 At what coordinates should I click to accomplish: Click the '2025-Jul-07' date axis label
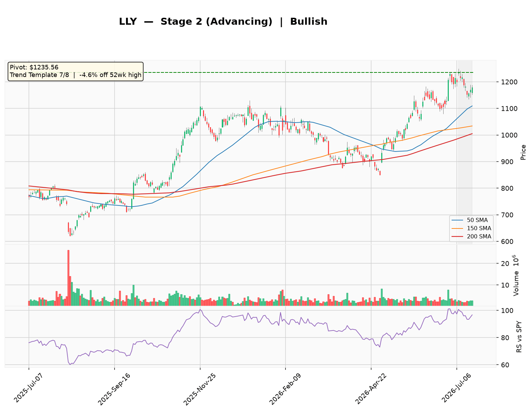coord(29,388)
